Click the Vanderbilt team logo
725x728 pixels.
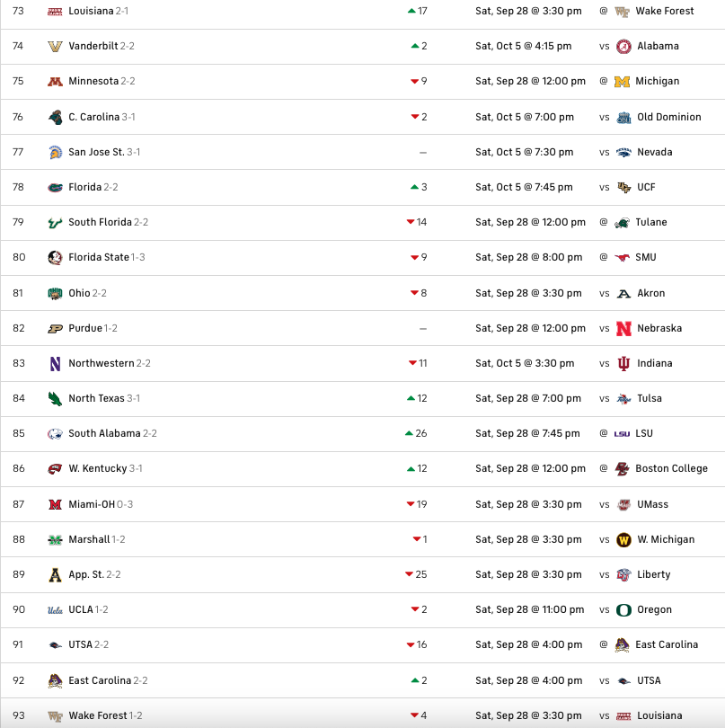[x=55, y=46]
